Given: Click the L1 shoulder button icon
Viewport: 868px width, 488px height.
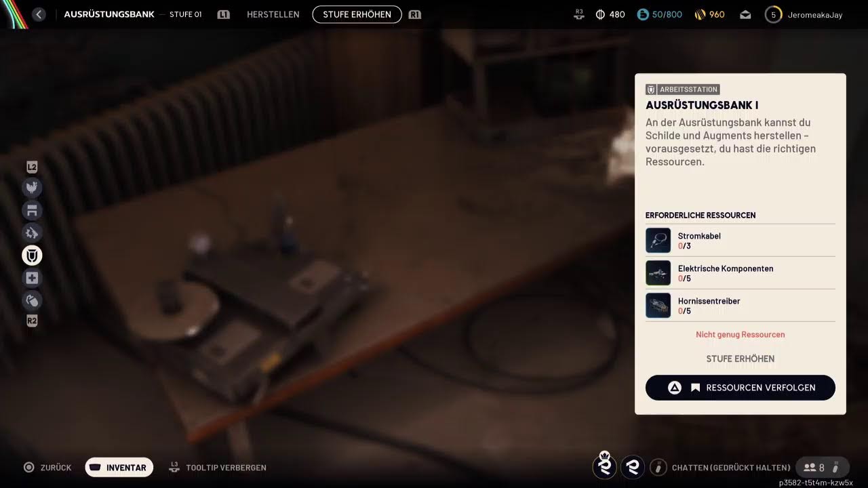Looking at the screenshot, I should (x=224, y=14).
